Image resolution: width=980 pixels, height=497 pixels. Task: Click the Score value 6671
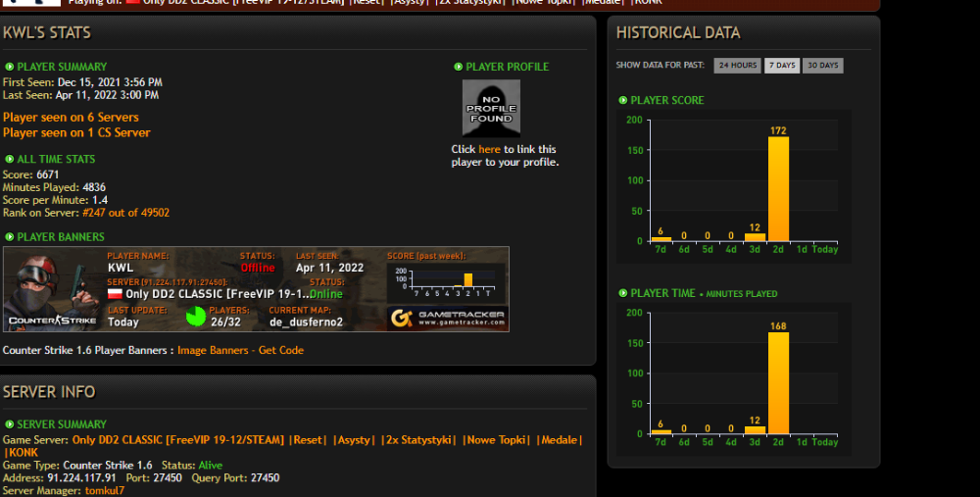(47, 175)
